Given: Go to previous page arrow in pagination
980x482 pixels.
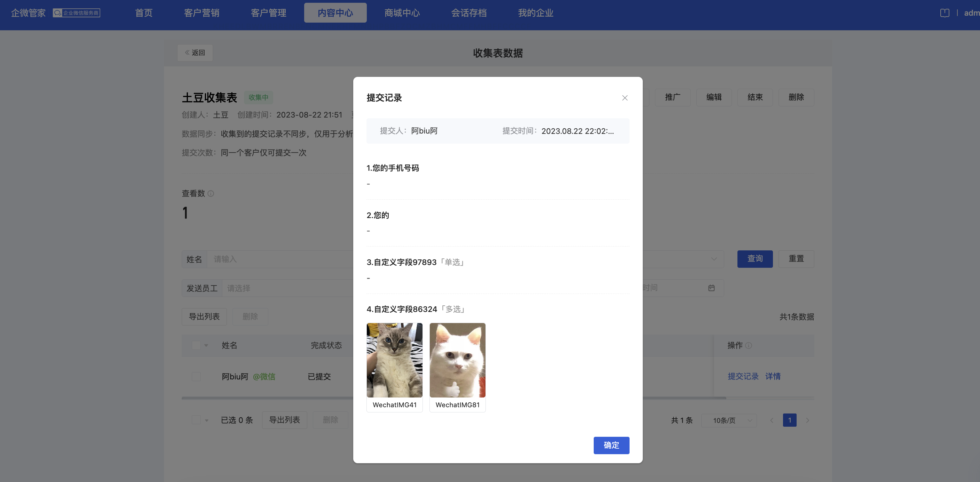Looking at the screenshot, I should pyautogui.click(x=772, y=420).
